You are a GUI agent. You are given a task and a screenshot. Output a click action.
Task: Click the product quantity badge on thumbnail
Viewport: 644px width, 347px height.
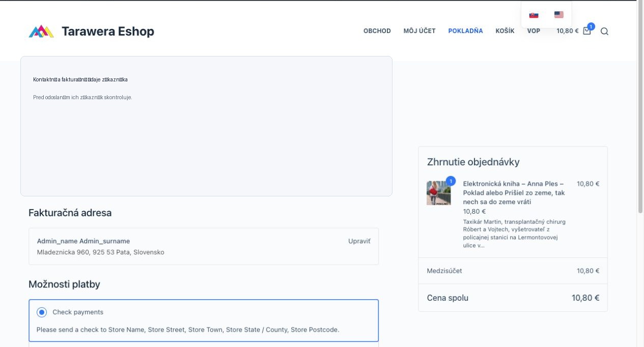click(x=451, y=181)
